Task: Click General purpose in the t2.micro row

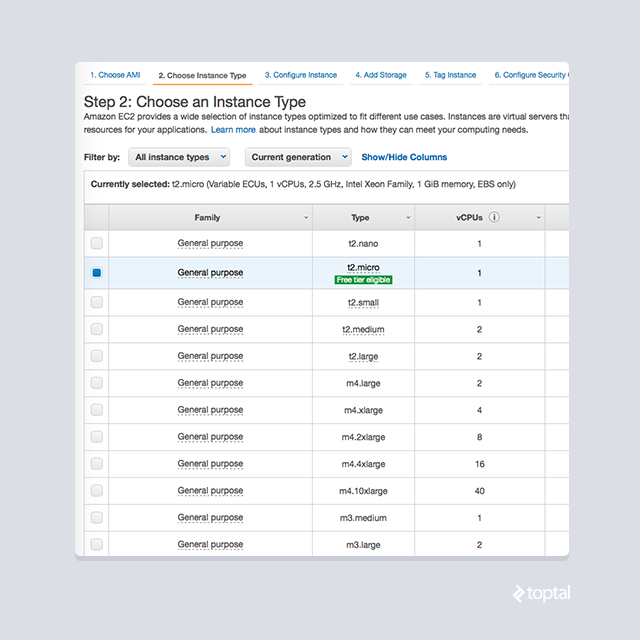Action: 210,273
